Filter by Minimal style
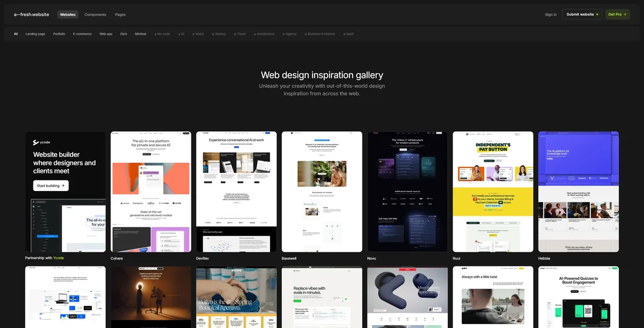 (x=141, y=34)
